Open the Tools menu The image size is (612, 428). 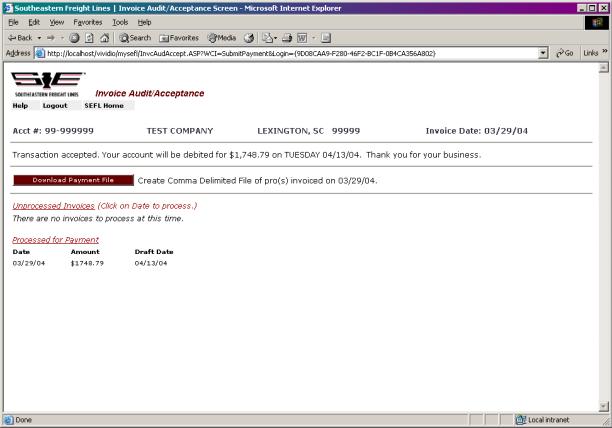pyautogui.click(x=120, y=21)
